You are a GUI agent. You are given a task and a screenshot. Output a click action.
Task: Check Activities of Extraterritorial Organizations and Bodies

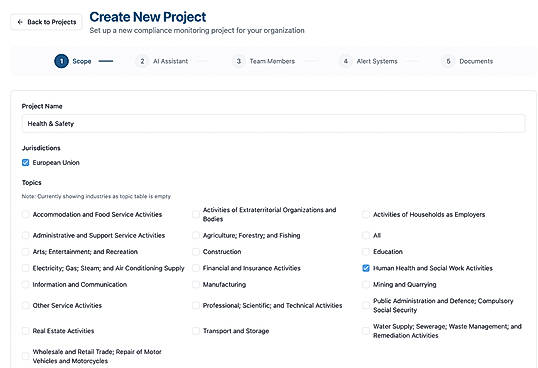tap(196, 214)
